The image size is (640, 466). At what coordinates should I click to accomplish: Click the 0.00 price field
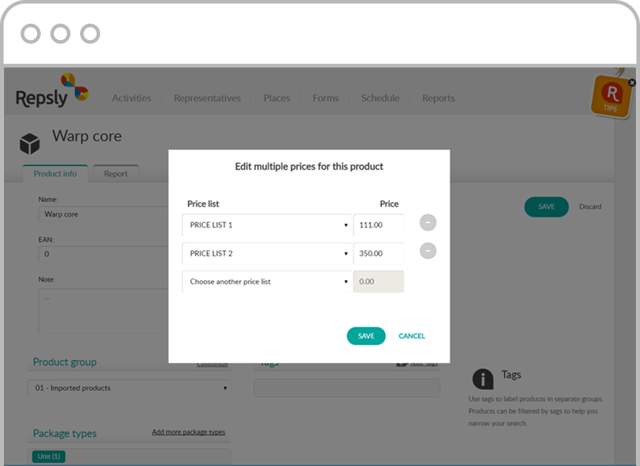379,282
